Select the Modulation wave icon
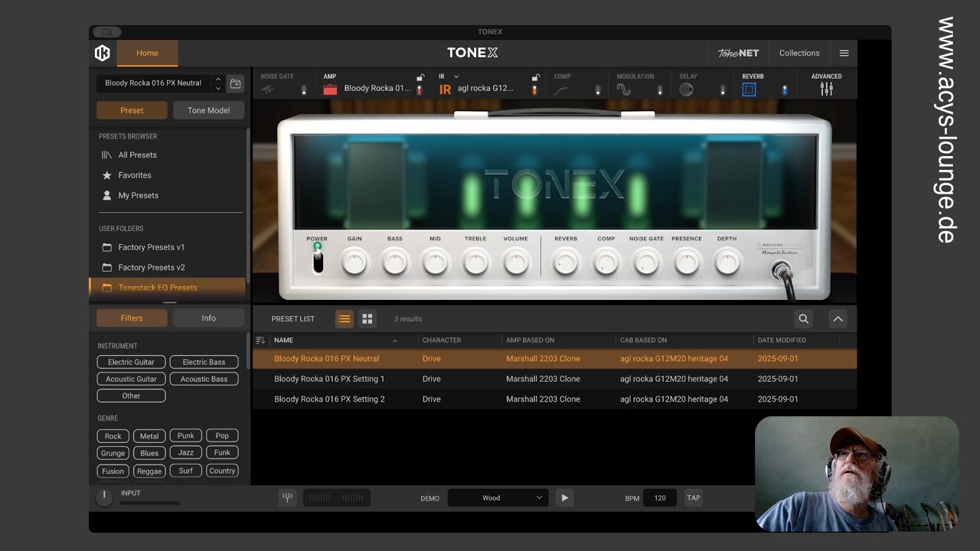Viewport: 980px width, 551px height. 624,90
